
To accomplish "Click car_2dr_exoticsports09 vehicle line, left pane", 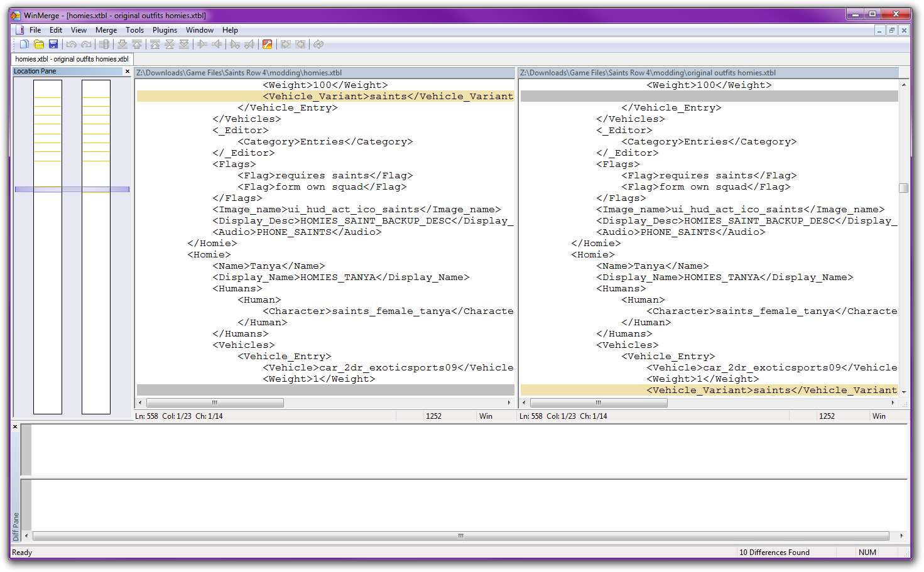I will tap(388, 367).
